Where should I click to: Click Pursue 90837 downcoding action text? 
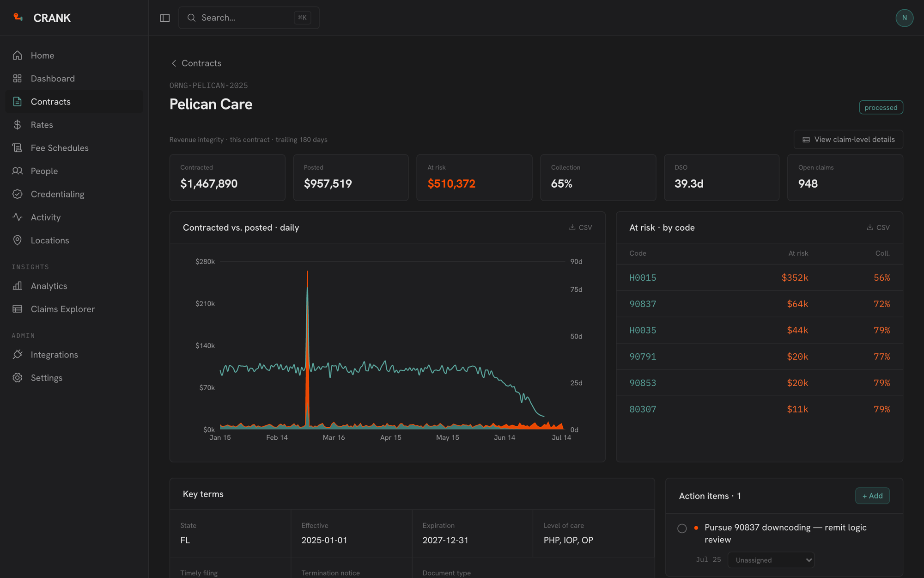click(x=785, y=534)
